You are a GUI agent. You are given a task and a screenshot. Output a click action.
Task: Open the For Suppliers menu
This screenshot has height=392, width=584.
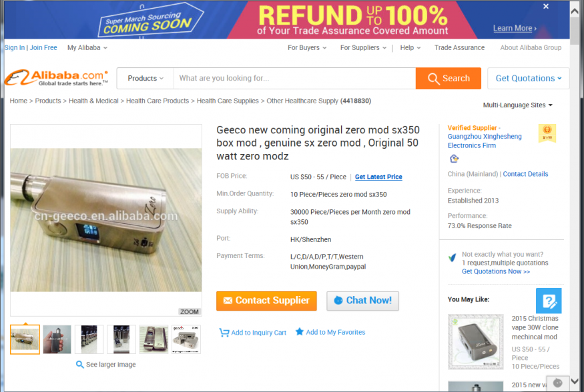363,47
